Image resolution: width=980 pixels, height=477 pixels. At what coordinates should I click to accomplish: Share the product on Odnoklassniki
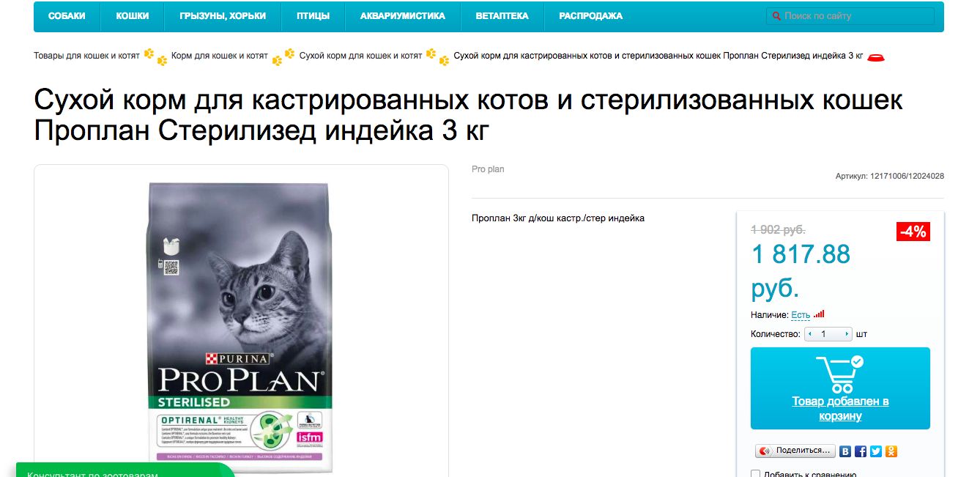point(891,451)
